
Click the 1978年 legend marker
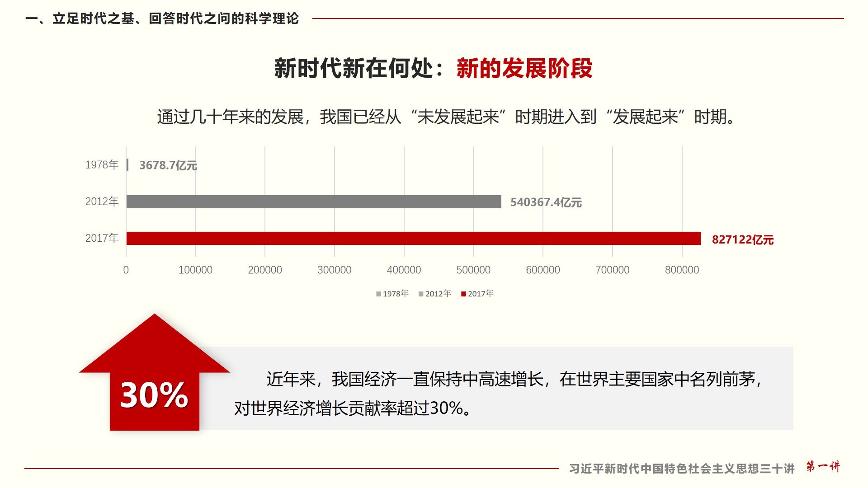tap(378, 294)
